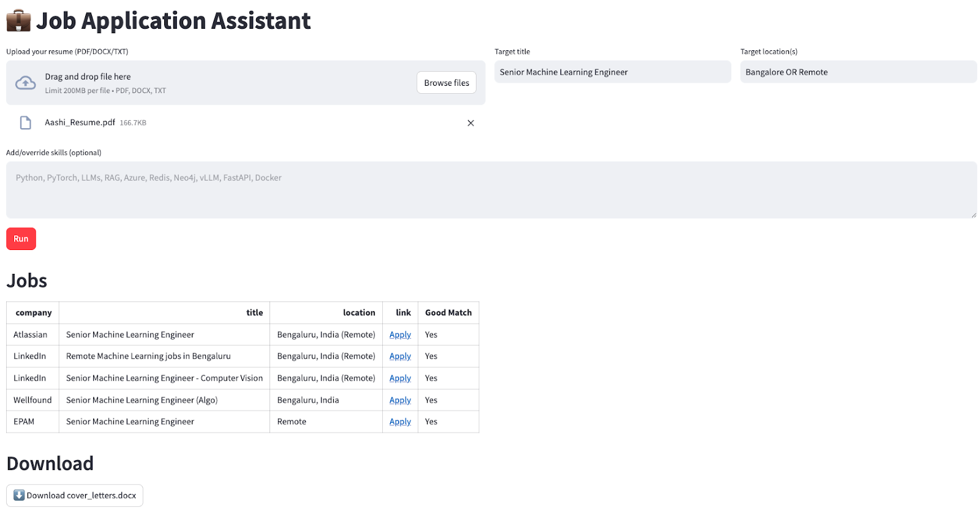
Task: Focus the Target location(s) input field
Action: coord(858,72)
